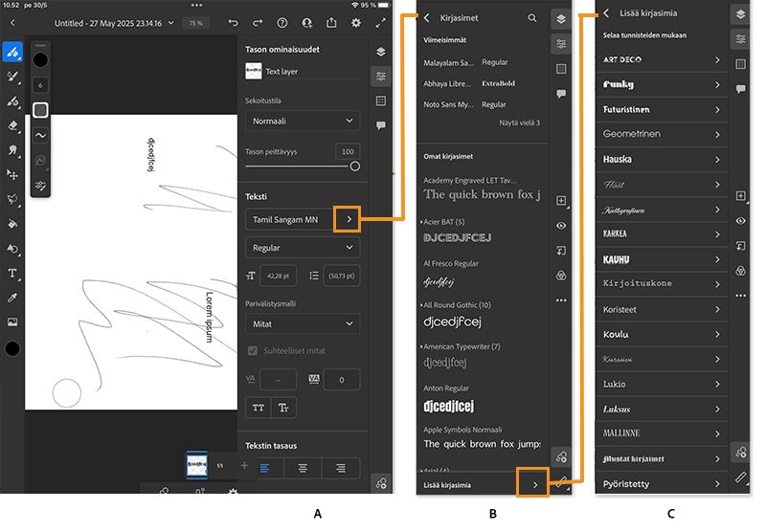766x532 pixels.
Task: Open Art Deco font category
Action: 661,59
